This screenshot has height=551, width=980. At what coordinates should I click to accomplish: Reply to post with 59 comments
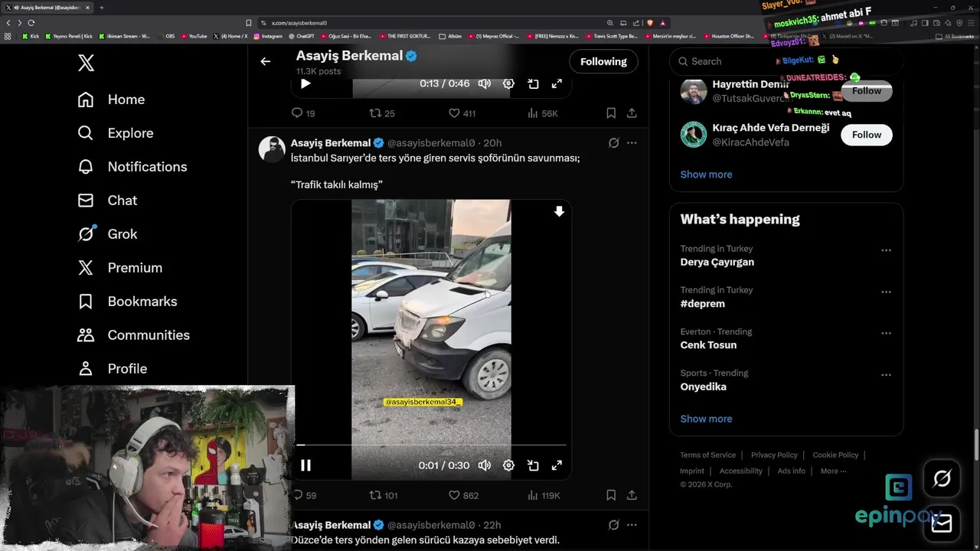point(304,495)
